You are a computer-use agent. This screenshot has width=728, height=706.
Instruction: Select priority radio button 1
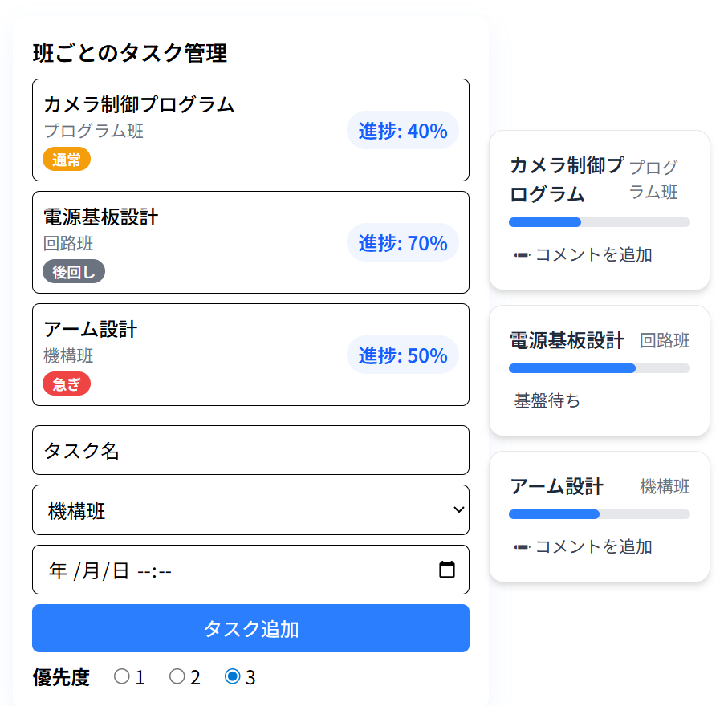pyautogui.click(x=122, y=676)
